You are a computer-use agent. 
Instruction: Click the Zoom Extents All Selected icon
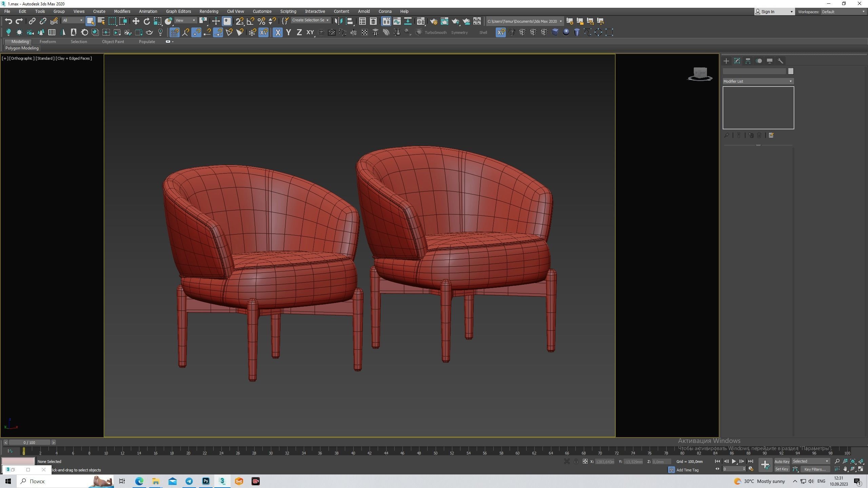[861, 461]
